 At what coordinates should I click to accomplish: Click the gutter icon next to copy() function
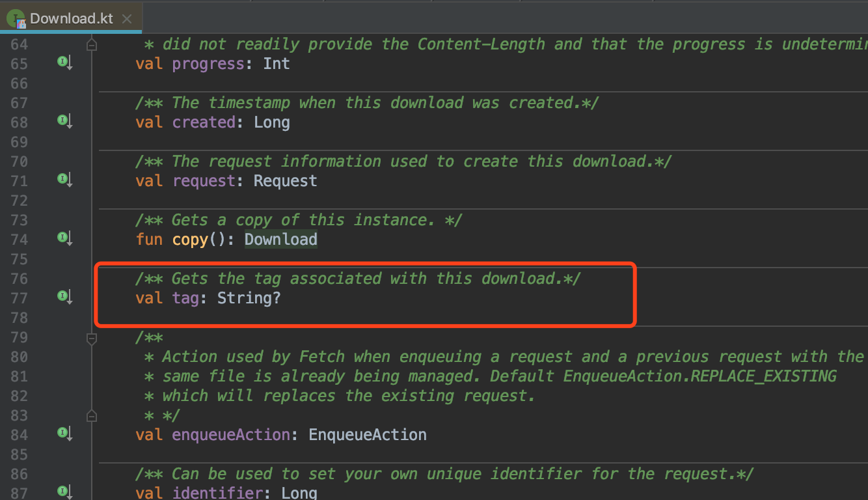[63, 238]
